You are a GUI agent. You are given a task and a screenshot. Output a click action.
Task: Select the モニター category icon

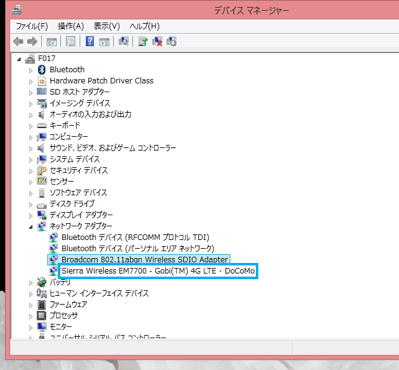tap(42, 327)
